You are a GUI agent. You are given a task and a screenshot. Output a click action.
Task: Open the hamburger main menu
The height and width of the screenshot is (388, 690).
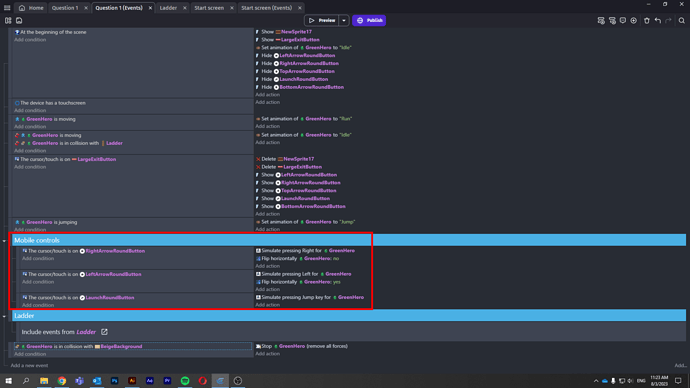pos(7,8)
